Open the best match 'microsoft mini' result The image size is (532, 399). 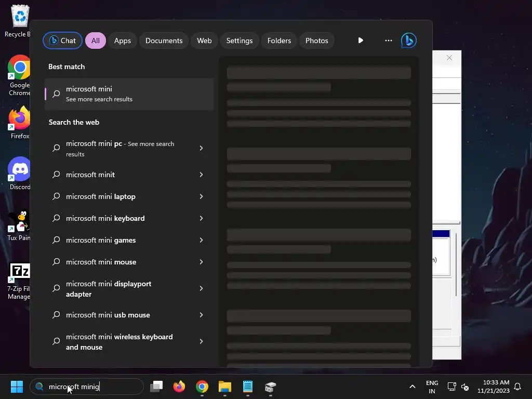129,94
